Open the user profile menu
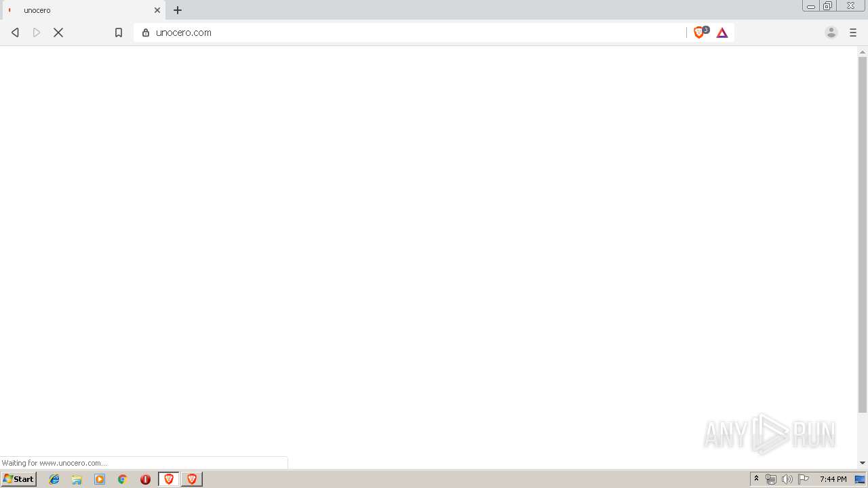Image resolution: width=868 pixels, height=488 pixels. point(831,33)
